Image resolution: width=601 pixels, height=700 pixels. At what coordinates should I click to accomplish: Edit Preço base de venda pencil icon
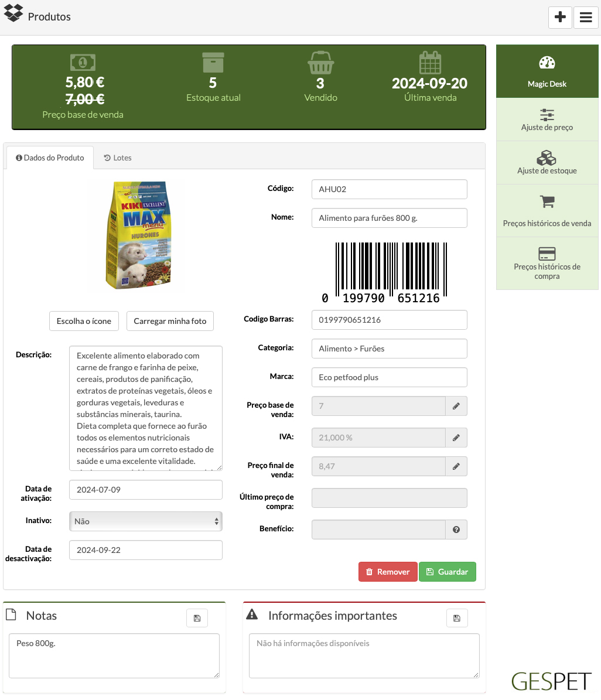click(456, 407)
